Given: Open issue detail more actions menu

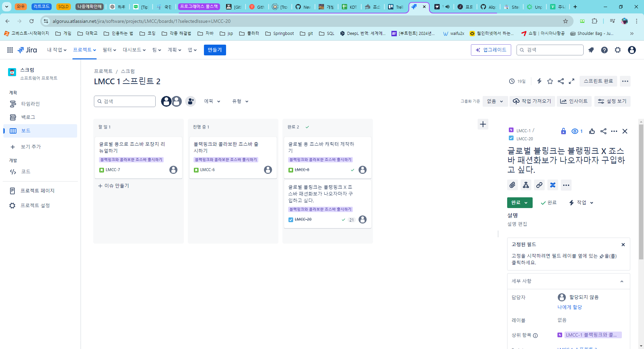Looking at the screenshot, I should 614,131.
